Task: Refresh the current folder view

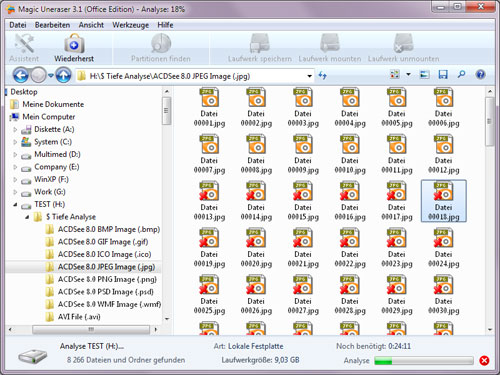Action: coord(322,75)
